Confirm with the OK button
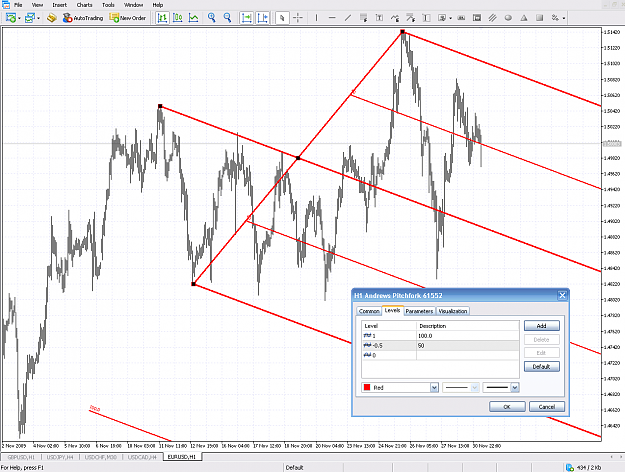Viewport: 625px width, 472px height. (507, 407)
